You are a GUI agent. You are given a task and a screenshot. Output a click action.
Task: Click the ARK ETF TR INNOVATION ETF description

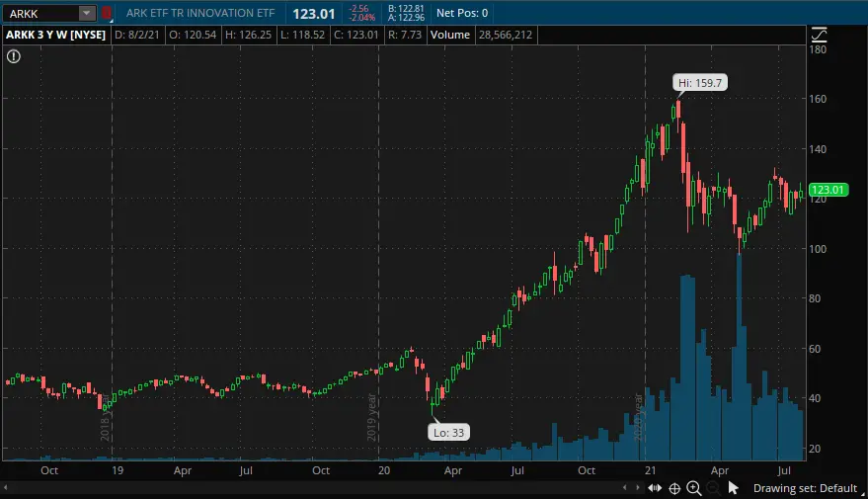tap(200, 13)
